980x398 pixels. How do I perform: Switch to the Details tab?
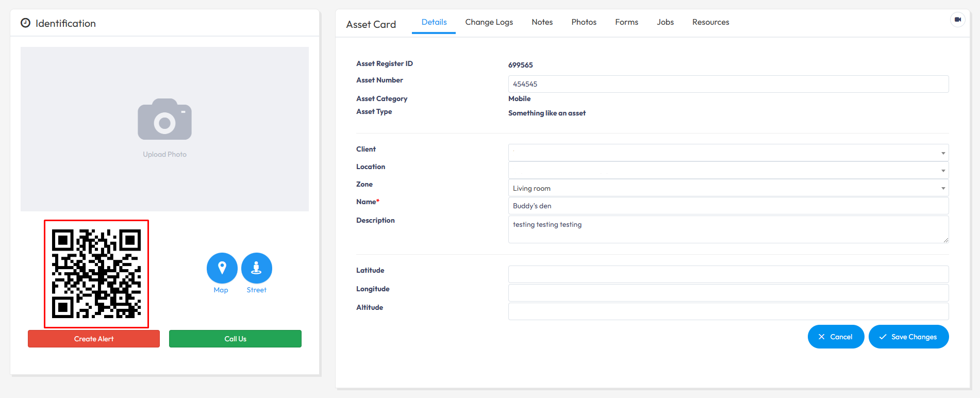coord(434,22)
